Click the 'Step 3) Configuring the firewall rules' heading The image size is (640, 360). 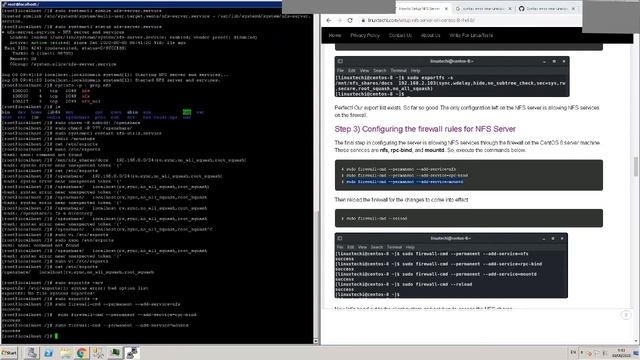[425, 129]
